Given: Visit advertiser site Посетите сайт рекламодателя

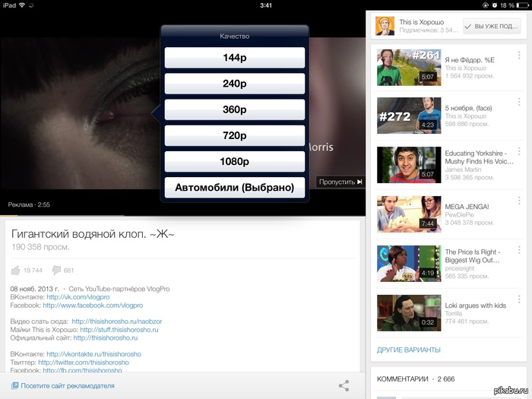Looking at the screenshot, I should 68,386.
